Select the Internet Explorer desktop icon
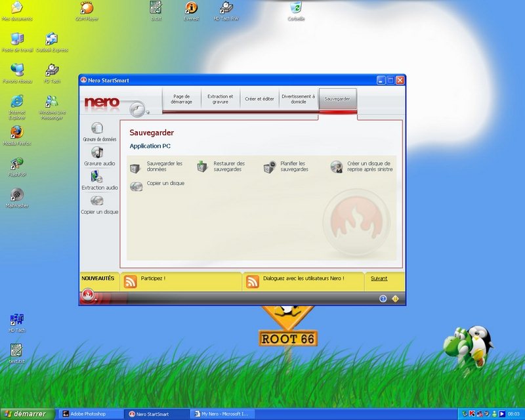This screenshot has width=525, height=420. coord(17,107)
